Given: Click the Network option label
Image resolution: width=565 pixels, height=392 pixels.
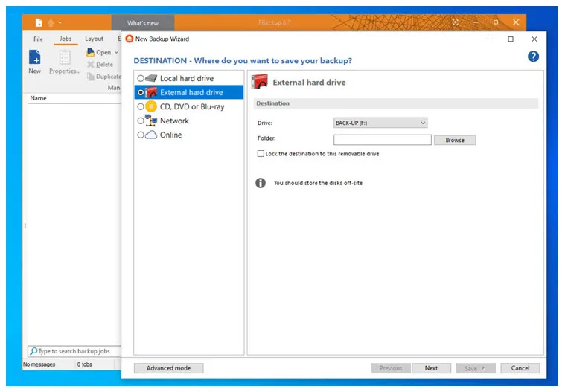Looking at the screenshot, I should click(x=174, y=121).
